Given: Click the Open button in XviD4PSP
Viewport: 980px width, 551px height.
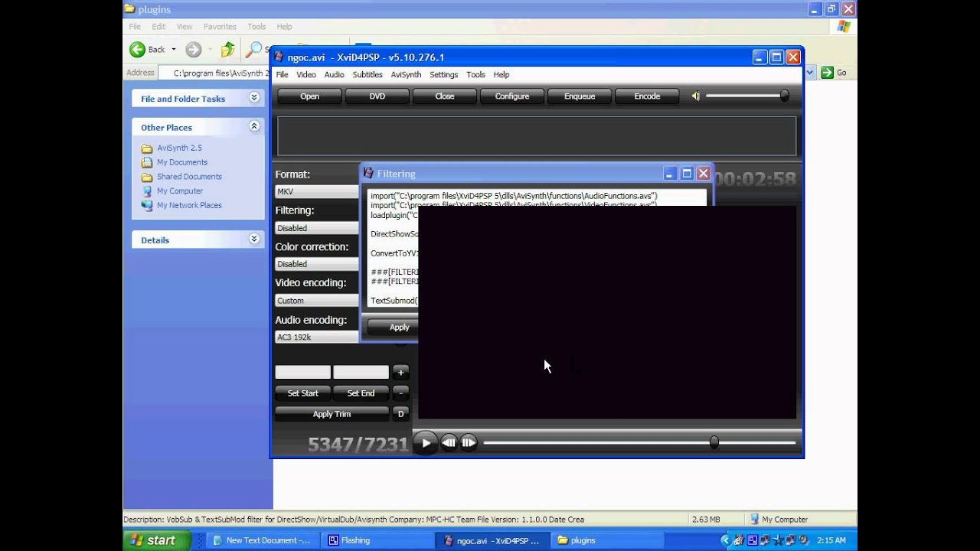Looking at the screenshot, I should [309, 96].
